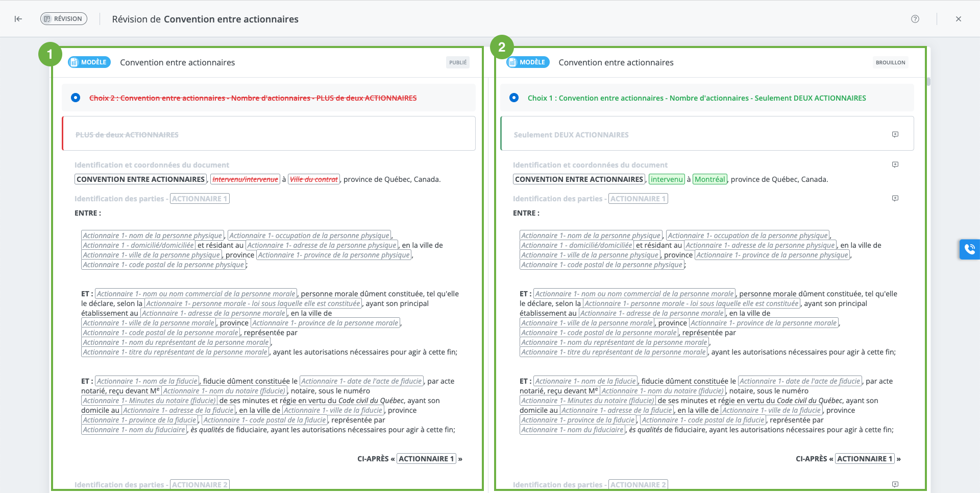Add comment on Seulement DEUX ACTIONNAIRES block
980x493 pixels.
tap(895, 134)
